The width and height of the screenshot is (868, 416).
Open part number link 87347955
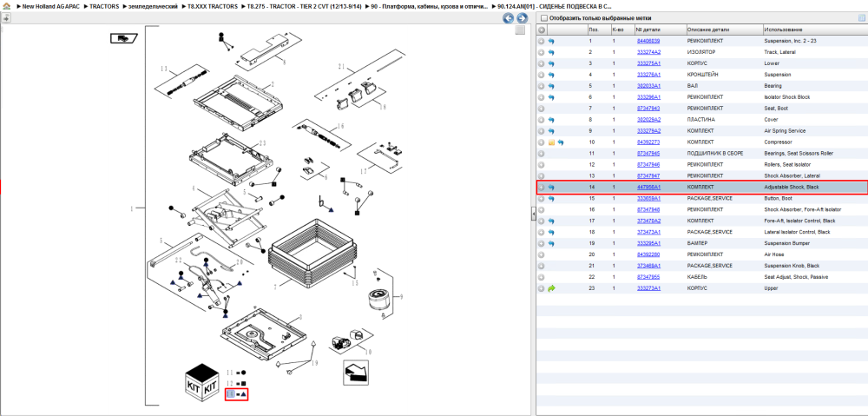point(648,277)
